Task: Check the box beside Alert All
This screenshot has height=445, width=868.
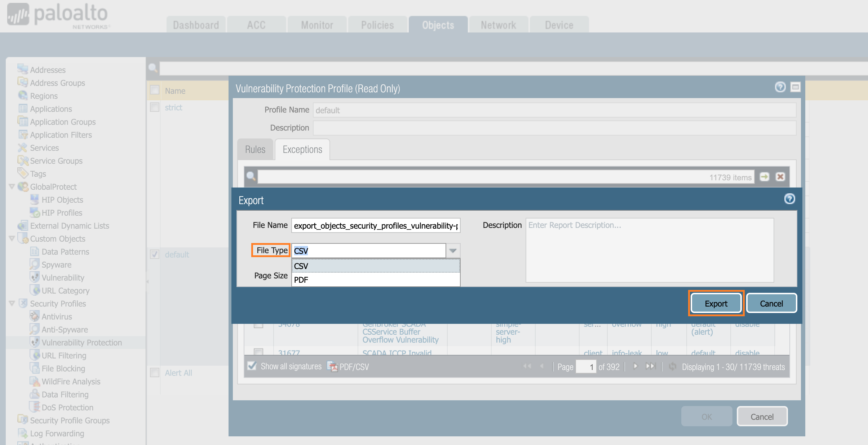Action: (155, 373)
